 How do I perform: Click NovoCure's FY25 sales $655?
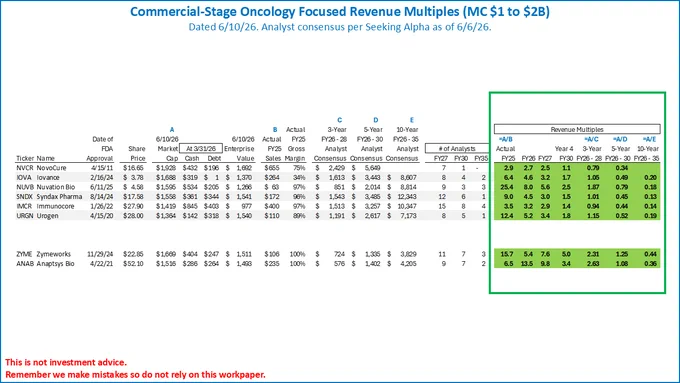pos(272,168)
